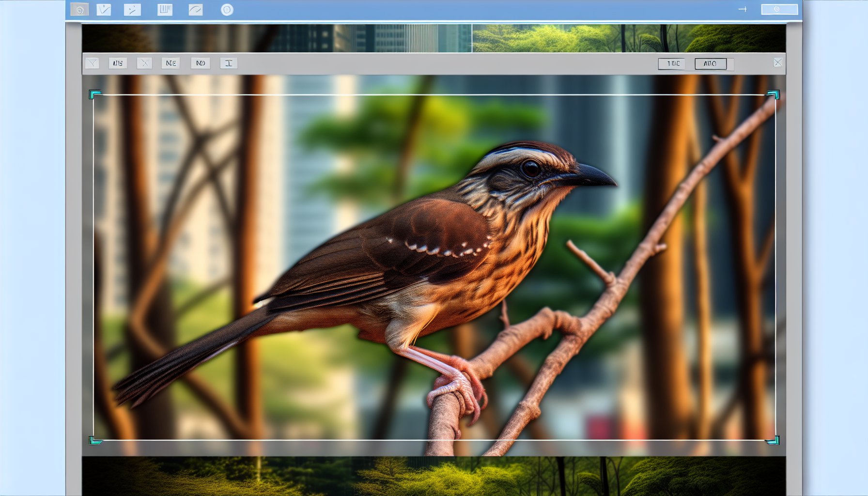Click the circular target tool icon
This screenshot has height=496, width=868.
click(x=225, y=9)
